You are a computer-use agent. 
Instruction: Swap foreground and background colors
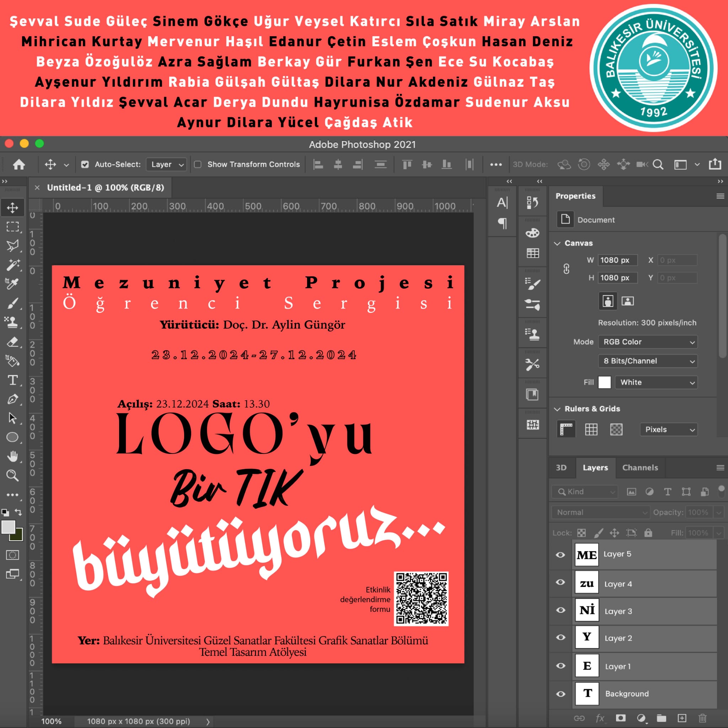point(18,512)
